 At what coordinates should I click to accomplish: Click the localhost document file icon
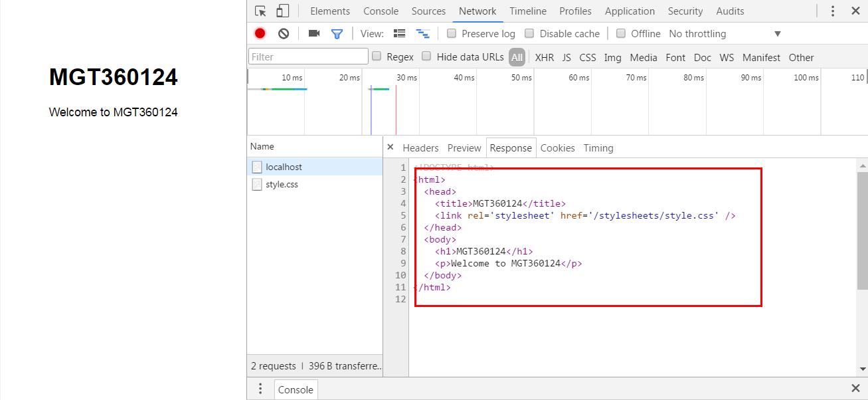click(257, 167)
